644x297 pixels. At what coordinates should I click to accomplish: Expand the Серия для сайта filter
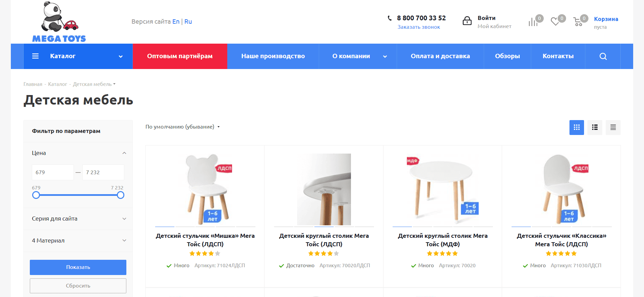pyautogui.click(x=124, y=219)
